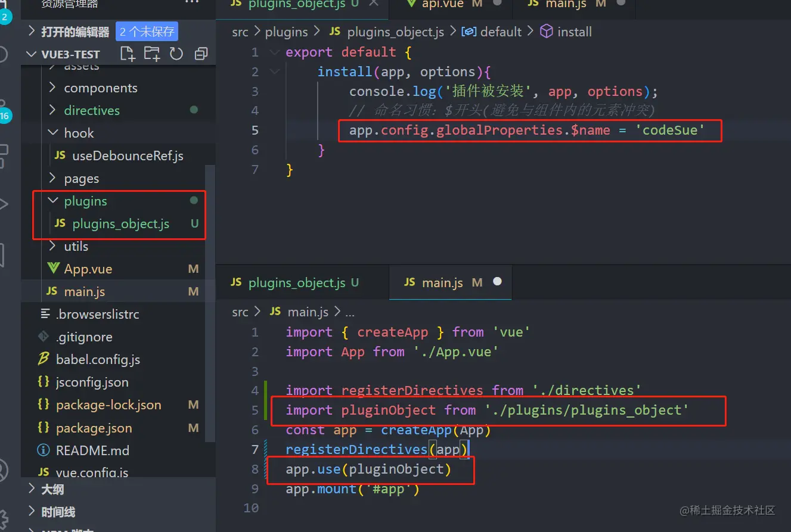The height and width of the screenshot is (532, 791).
Task: Click the const app = createApp(App) line
Action: click(388, 430)
